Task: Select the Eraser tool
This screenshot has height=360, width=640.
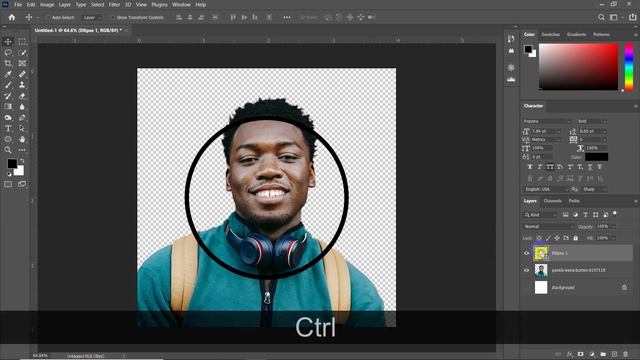Action: pyautogui.click(x=22, y=96)
